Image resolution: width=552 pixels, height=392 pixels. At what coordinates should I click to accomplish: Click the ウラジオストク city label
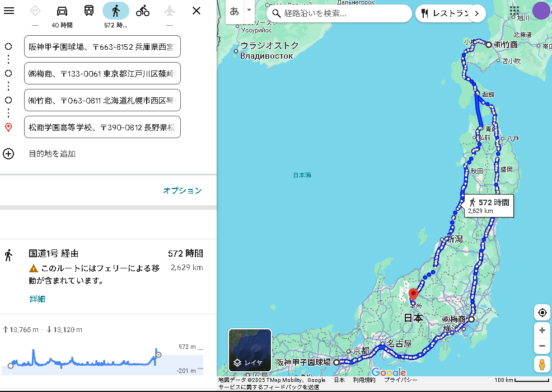tap(269, 45)
